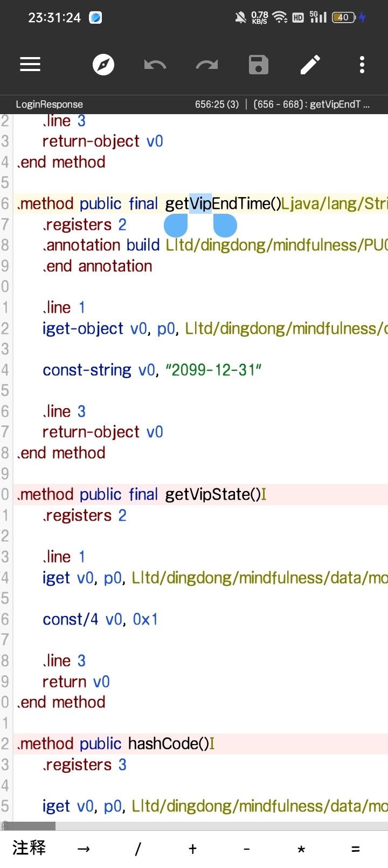Tap the pencil edit mode icon

tap(310, 65)
